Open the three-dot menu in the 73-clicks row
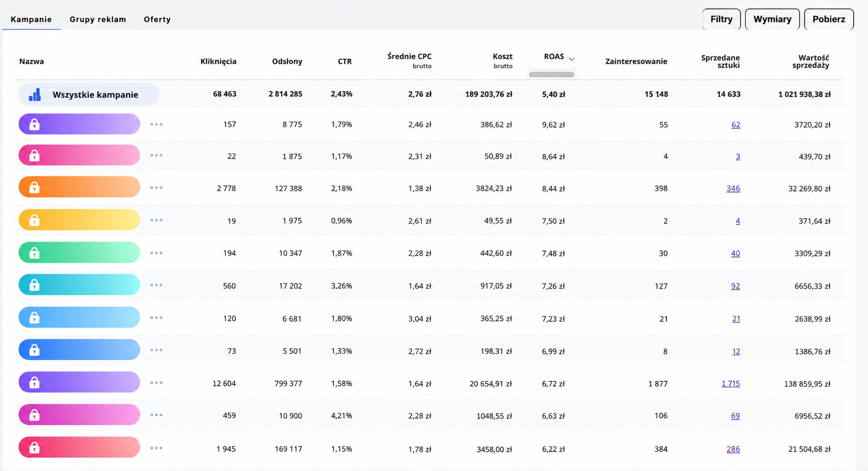Screen dimensions: 868x471 (157, 350)
